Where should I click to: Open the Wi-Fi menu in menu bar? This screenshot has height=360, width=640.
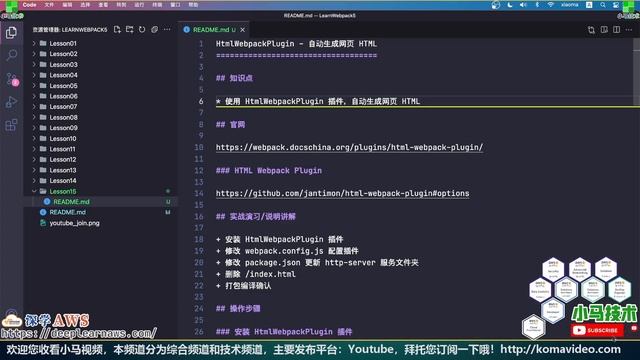(x=551, y=5)
